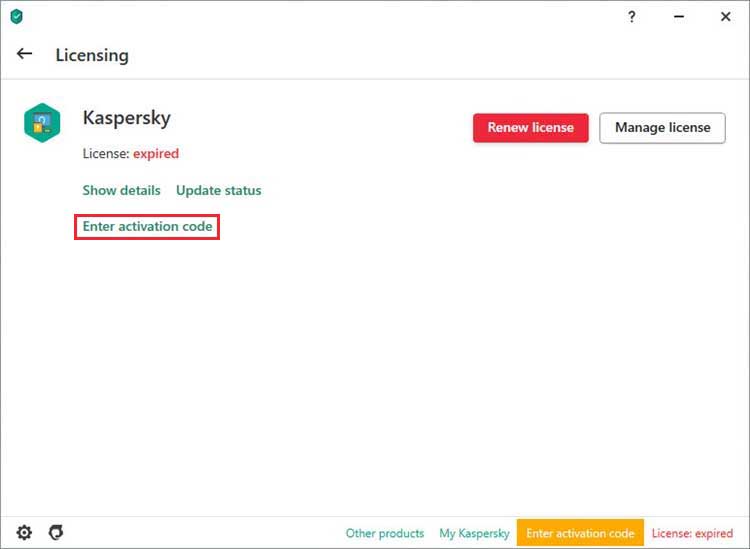
Task: Click the Kaspersky product name heading
Action: pos(126,118)
